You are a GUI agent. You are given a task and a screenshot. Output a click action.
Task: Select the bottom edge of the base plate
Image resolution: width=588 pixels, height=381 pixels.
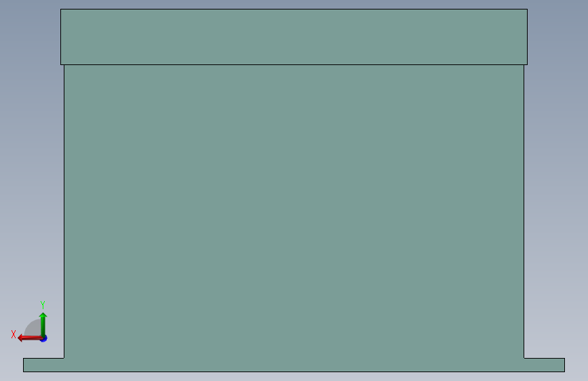294,372
